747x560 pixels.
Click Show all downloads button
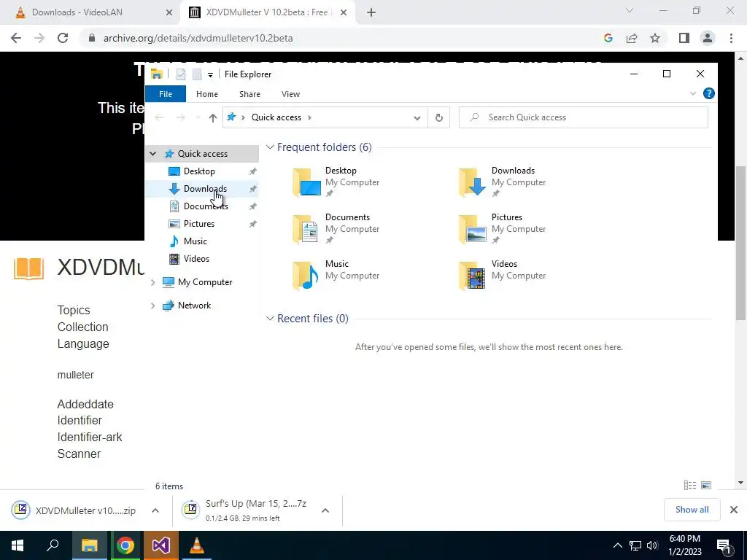click(692, 510)
